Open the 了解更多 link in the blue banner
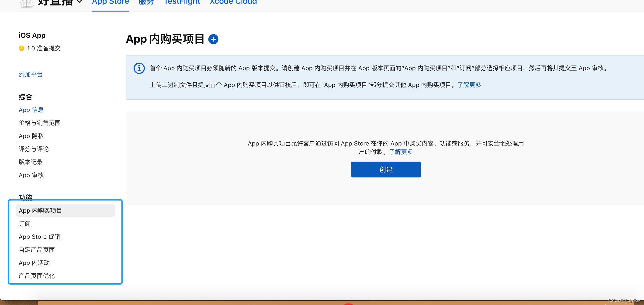Image resolution: width=644 pixels, height=305 pixels. click(469, 85)
